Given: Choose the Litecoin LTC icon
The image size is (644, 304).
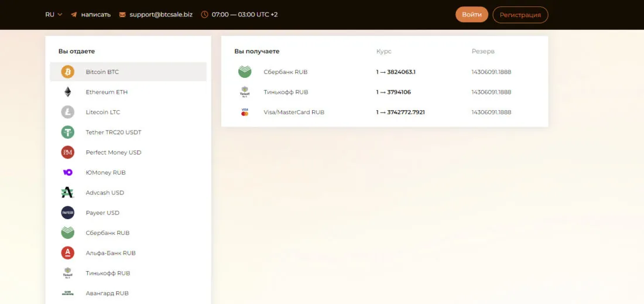Looking at the screenshot, I should point(68,112).
